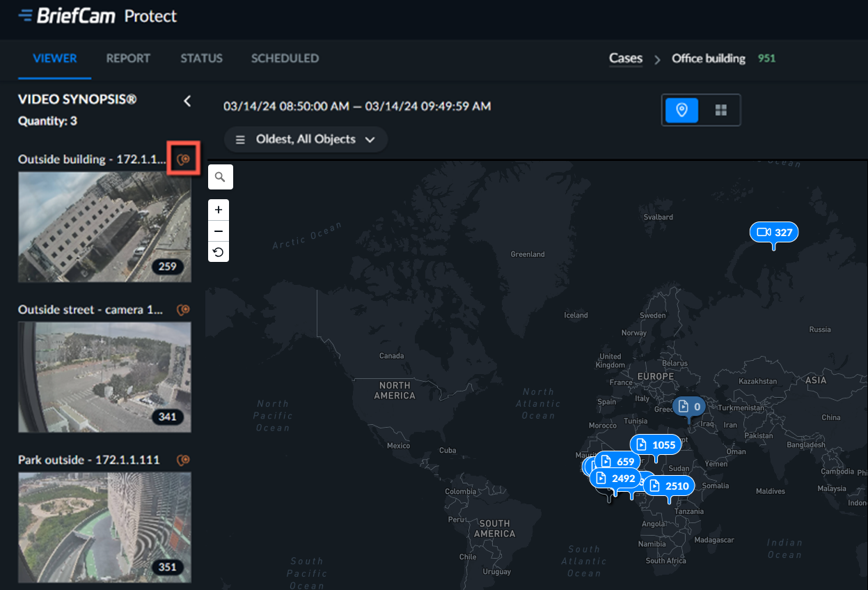868x590 pixels.
Task: Open the Park outside camera thumbnail
Action: [x=104, y=527]
